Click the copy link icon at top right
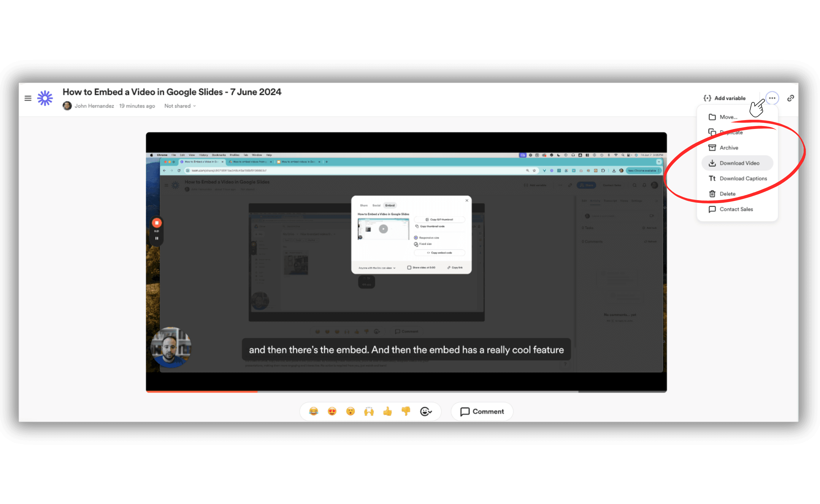The image size is (820, 504). coord(791,98)
